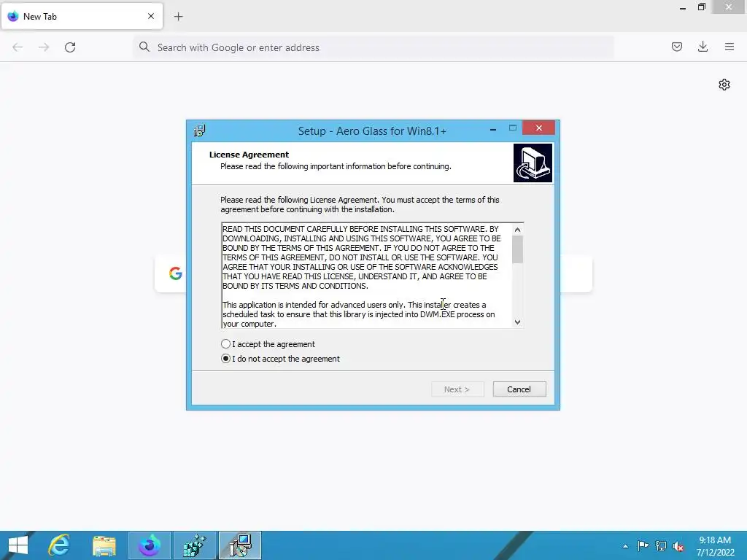Click the disabled Next button
This screenshot has height=560, width=747.
click(x=457, y=389)
